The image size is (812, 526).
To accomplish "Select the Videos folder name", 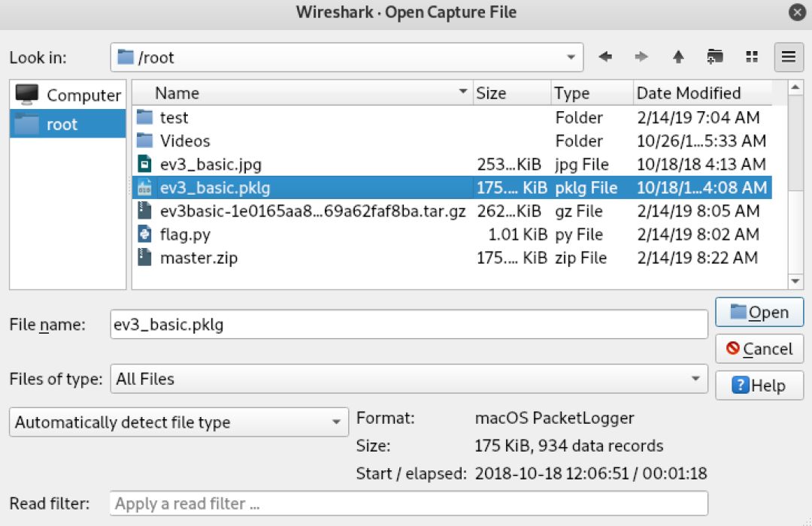I will pos(185,141).
